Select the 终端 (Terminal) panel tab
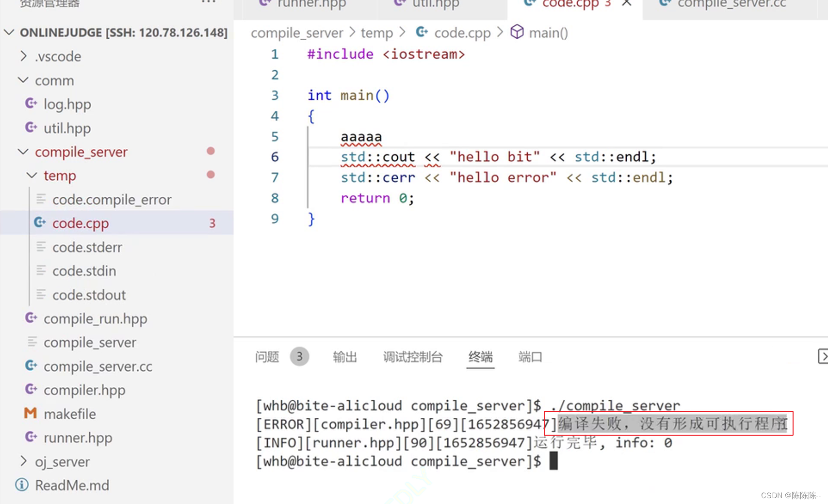This screenshot has height=504, width=828. point(480,357)
